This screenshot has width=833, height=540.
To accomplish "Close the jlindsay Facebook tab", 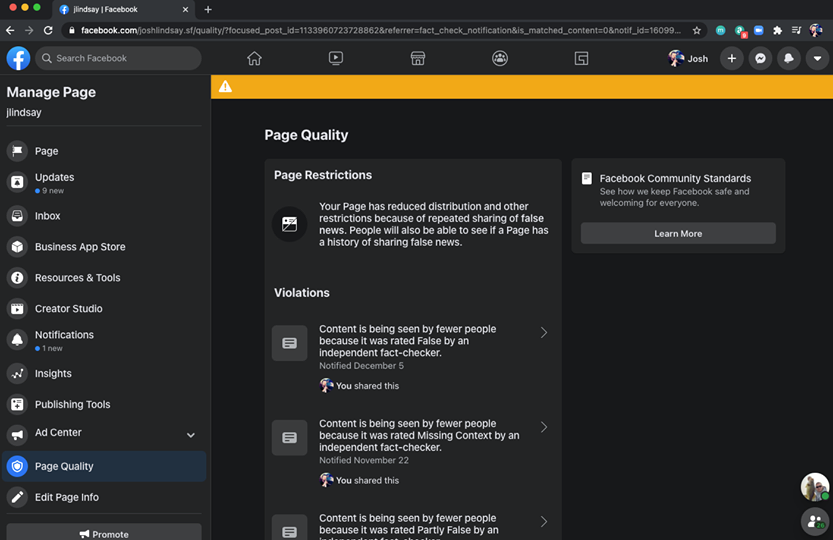I will tap(185, 10).
